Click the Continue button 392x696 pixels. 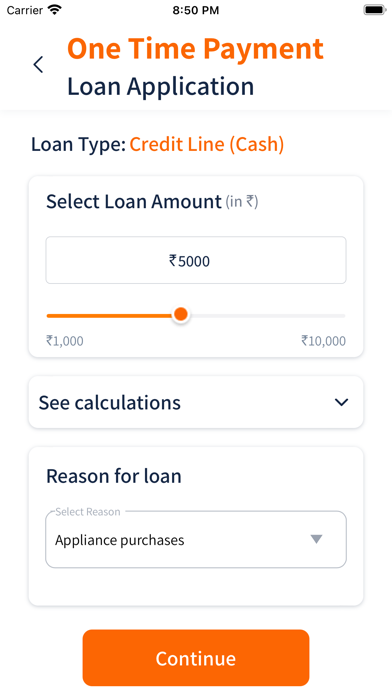coord(196,658)
